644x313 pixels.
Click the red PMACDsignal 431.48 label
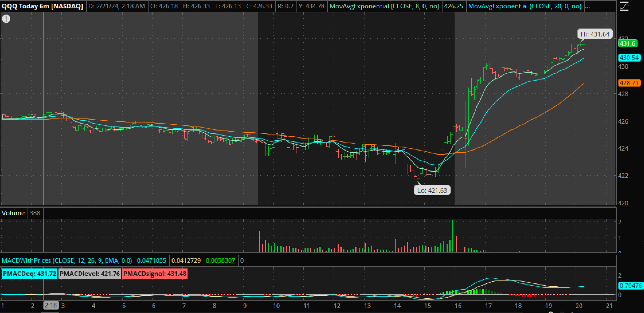155,274
